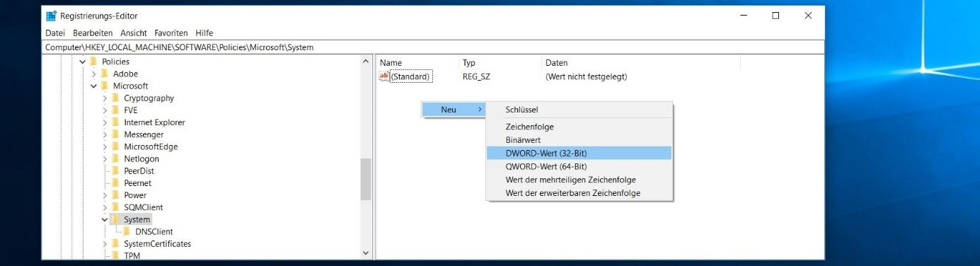The height and width of the screenshot is (266, 980).
Task: Expand the SQMClient key
Action: [105, 207]
